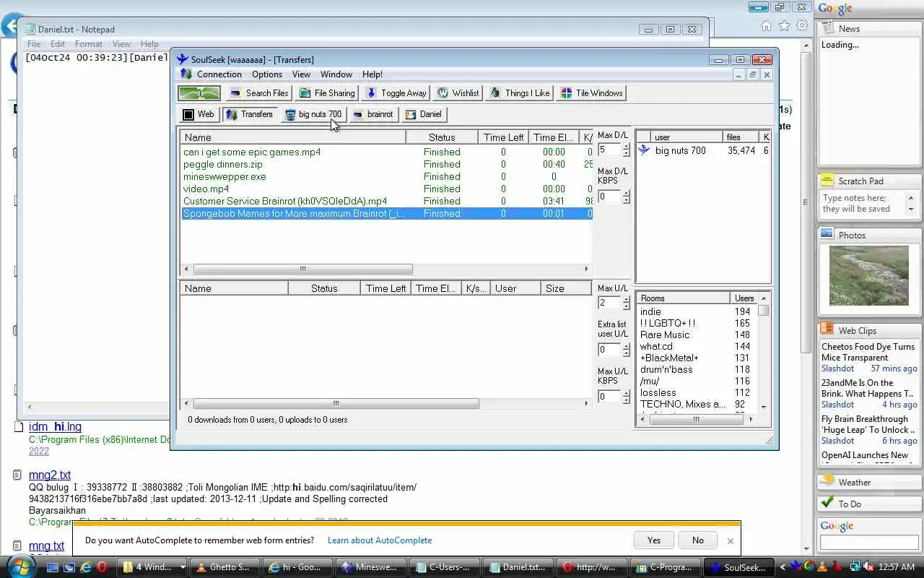Open the mng2.txt search result link
The image size is (924, 578).
pyautogui.click(x=50, y=475)
